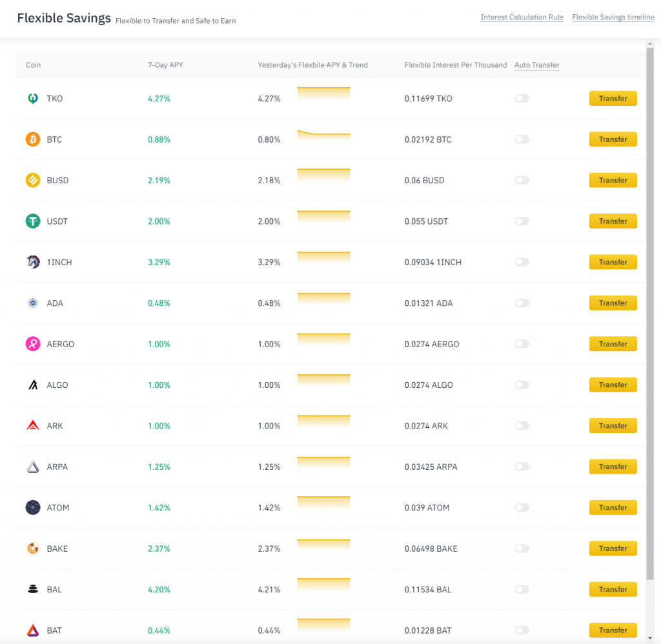The width and height of the screenshot is (661, 644).
Task: Click the 1INCH unicorn icon
Action: pos(33,262)
